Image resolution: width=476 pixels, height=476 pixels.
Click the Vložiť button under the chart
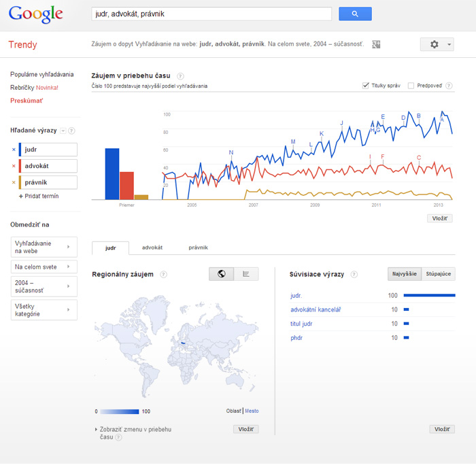tap(440, 218)
